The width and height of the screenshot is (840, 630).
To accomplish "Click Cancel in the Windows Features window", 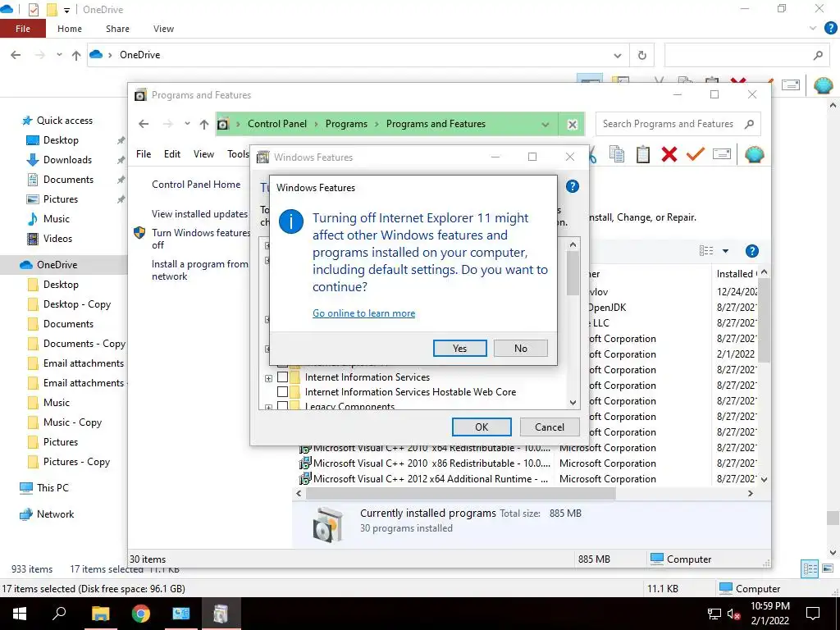I will click(550, 427).
